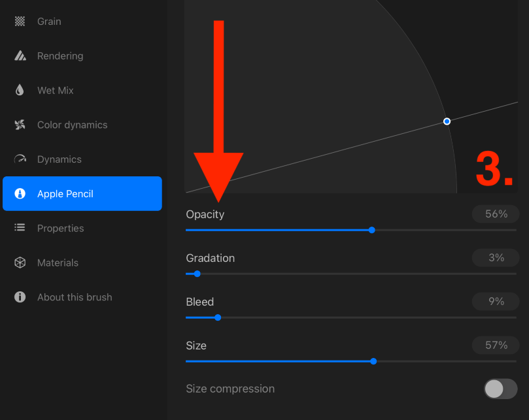The image size is (529, 420).
Task: Toggle the Size compression switch
Action: point(501,389)
